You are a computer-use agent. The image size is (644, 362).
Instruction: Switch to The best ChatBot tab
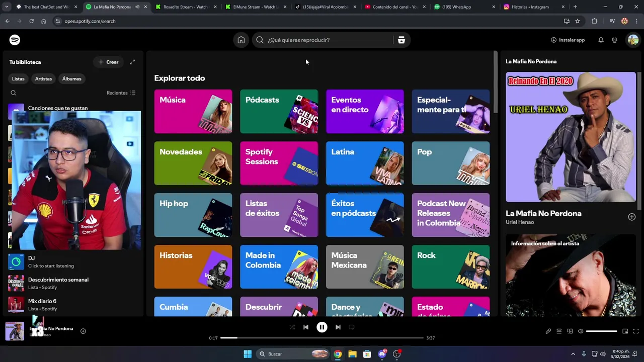tap(46, 7)
